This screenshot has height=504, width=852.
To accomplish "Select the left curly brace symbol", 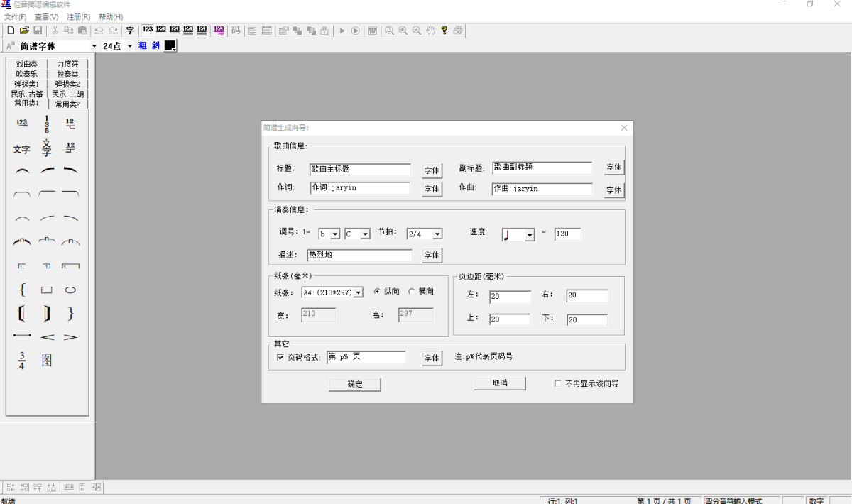I will coord(23,290).
